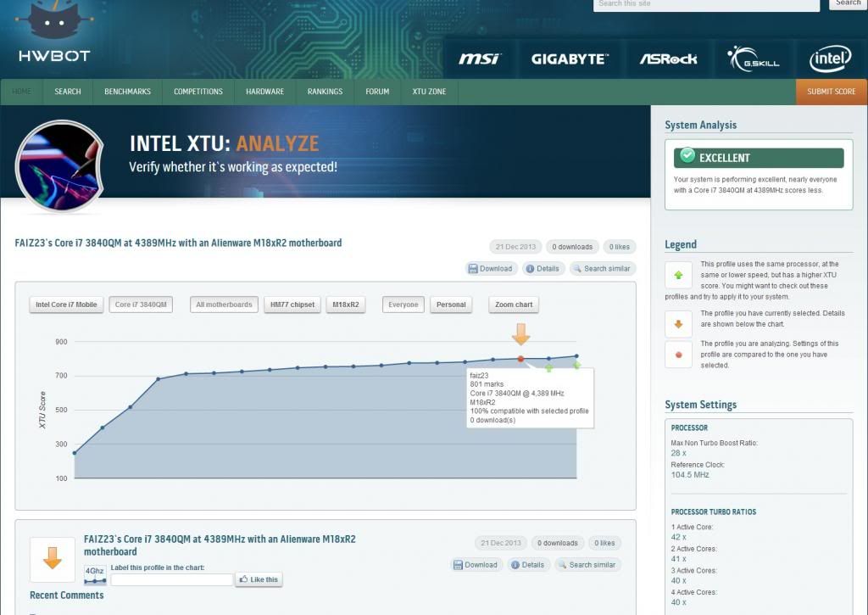Click the 2 Active Cores value 41 x

coord(679,558)
